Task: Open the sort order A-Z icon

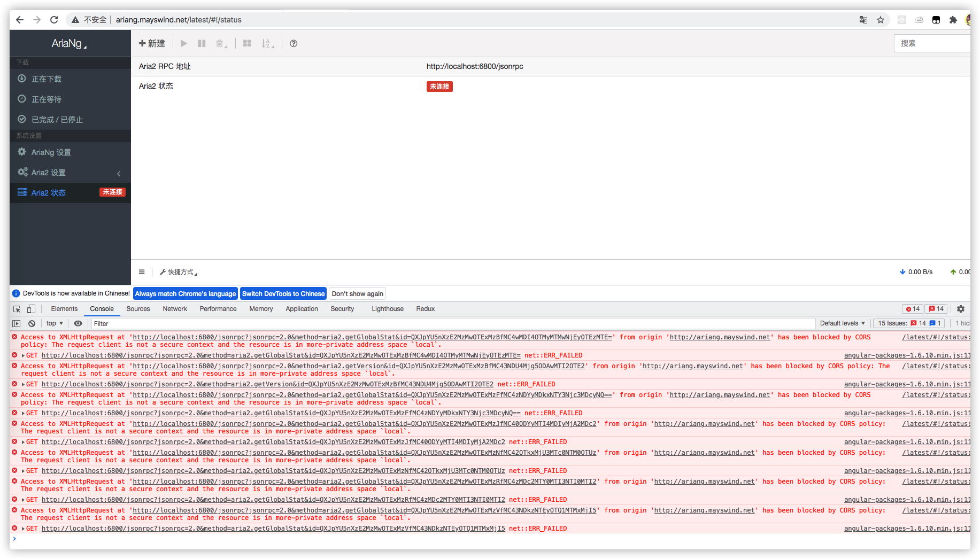Action: click(267, 43)
